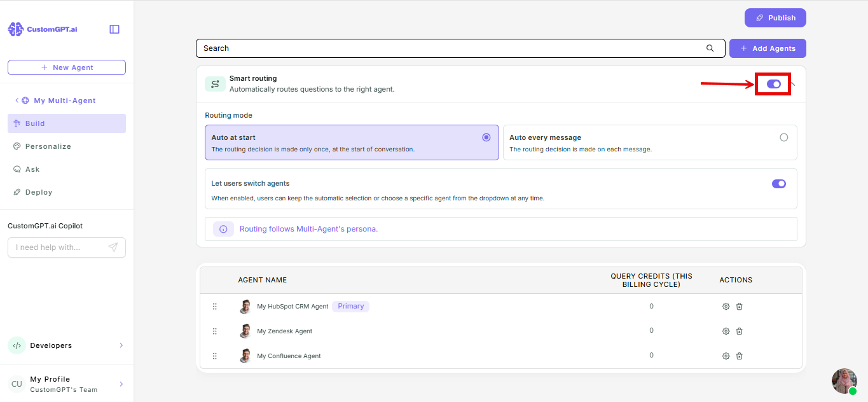
Task: Open settings for My Confluence Agent
Action: pos(726,356)
